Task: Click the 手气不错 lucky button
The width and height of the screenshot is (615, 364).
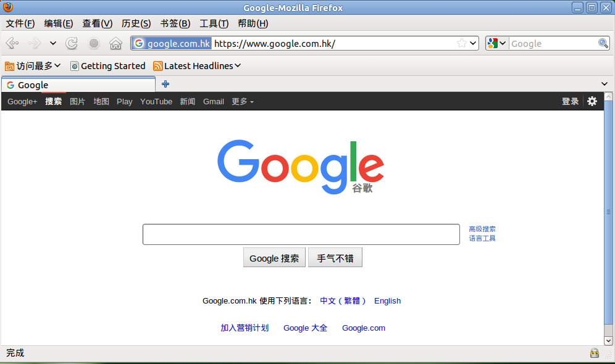Action: click(335, 258)
